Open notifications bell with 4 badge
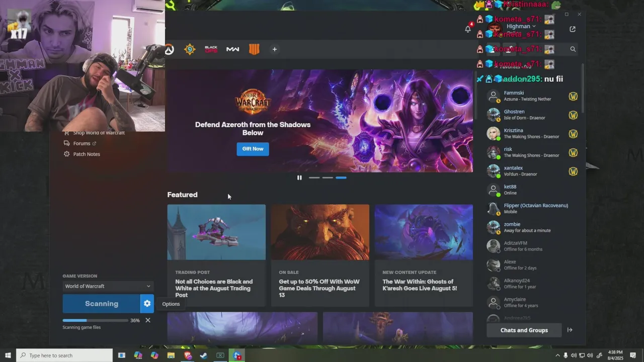The image size is (644, 362). coord(468,29)
